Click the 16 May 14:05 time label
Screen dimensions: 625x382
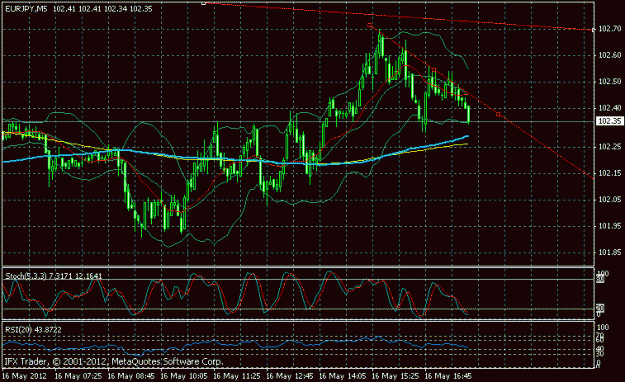click(x=342, y=376)
